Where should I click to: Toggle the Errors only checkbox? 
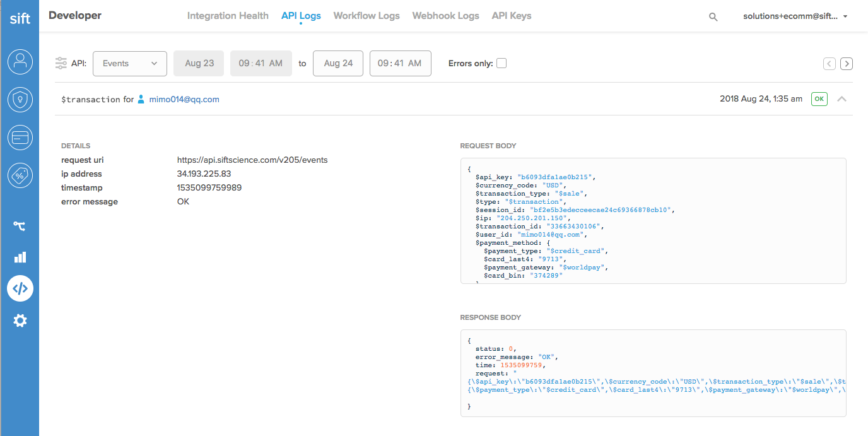501,63
